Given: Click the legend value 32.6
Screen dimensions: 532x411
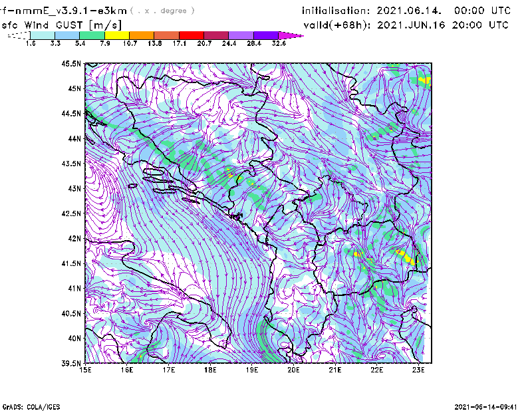Looking at the screenshot, I should point(279,43).
